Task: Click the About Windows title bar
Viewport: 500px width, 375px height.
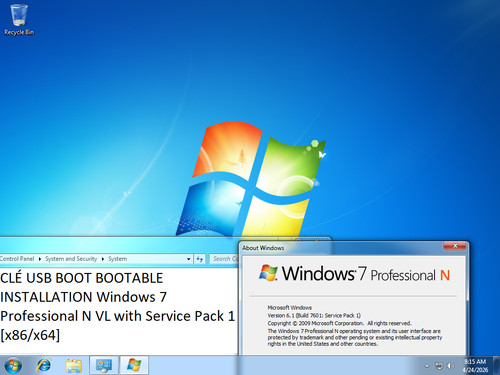Action: click(x=342, y=248)
